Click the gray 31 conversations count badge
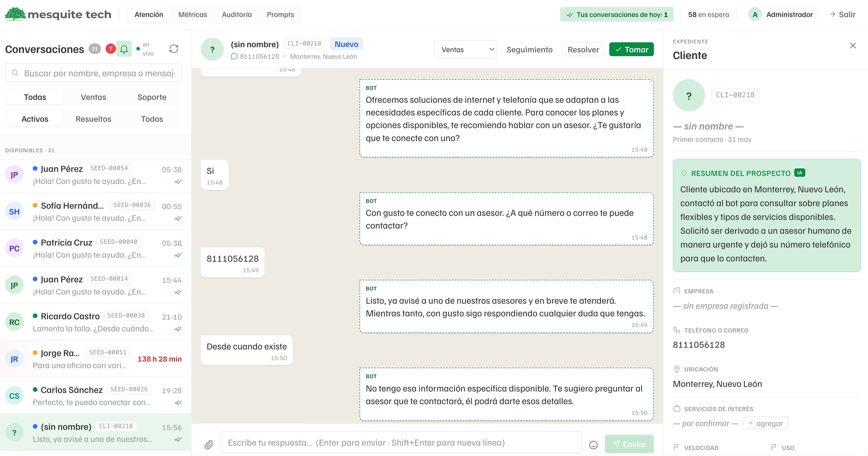Screen dimensions: 868x456 (95, 49)
